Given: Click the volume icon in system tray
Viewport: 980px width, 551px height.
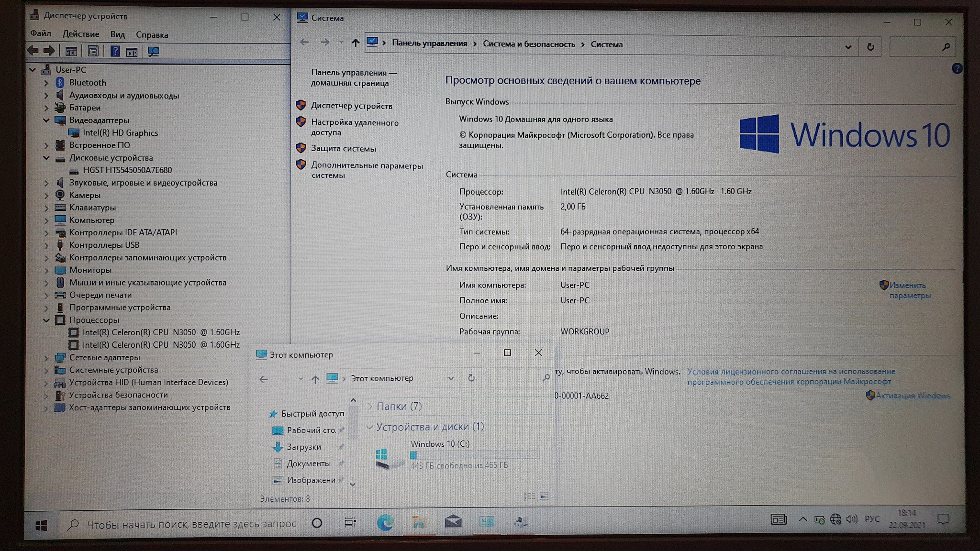Looking at the screenshot, I should [x=851, y=519].
